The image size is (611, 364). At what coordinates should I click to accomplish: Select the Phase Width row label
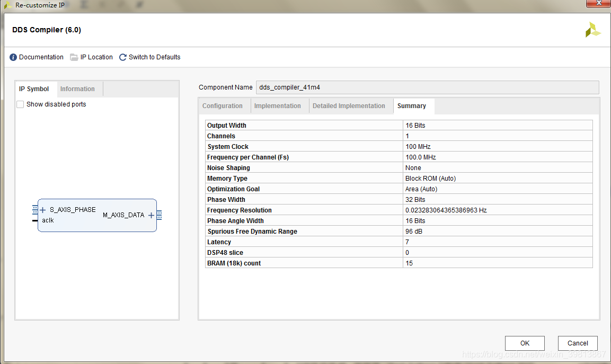(226, 200)
